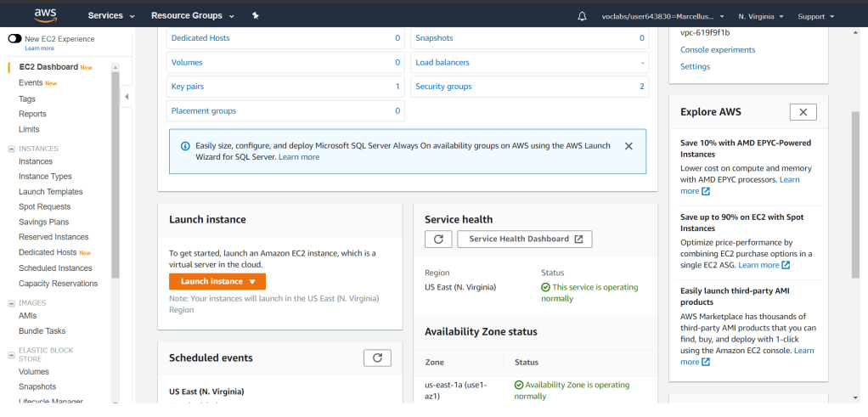Screen dimensions: 868x417
Task: Open the N. Virginia region dropdown
Action: coord(760,16)
